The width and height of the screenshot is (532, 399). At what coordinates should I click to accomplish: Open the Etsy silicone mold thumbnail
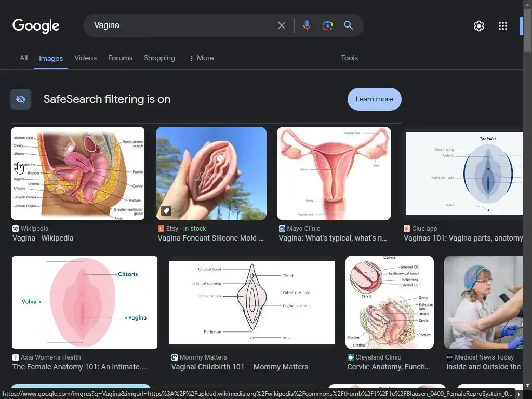211,174
